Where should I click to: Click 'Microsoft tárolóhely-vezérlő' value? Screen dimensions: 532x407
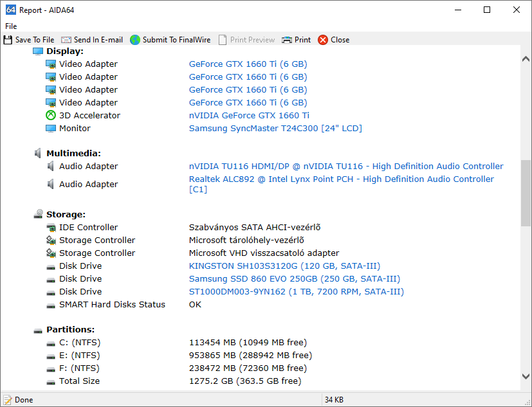tap(246, 240)
